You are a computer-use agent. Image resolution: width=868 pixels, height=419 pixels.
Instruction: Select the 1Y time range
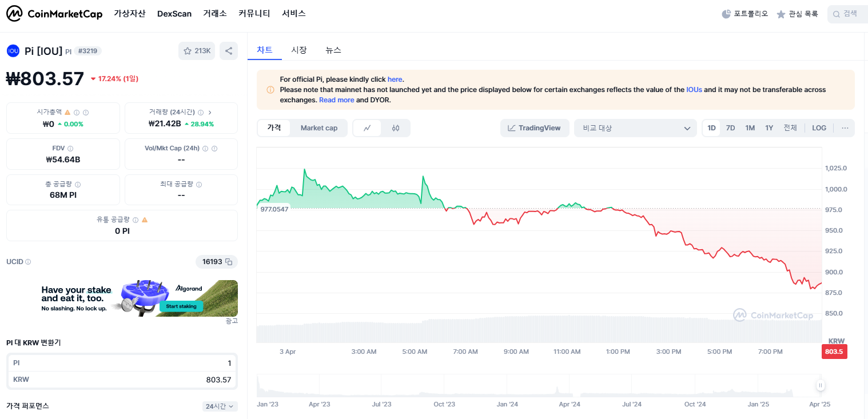pyautogui.click(x=769, y=128)
